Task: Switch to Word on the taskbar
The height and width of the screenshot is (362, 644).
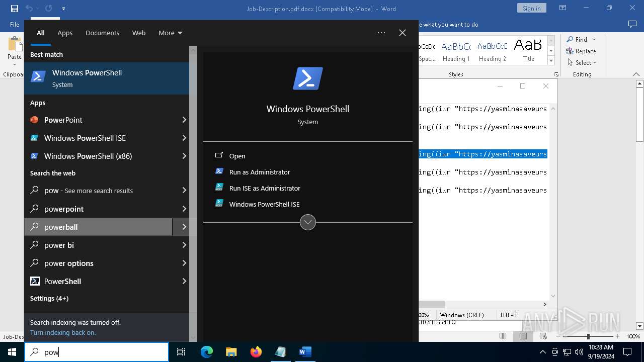Action: coord(305,352)
